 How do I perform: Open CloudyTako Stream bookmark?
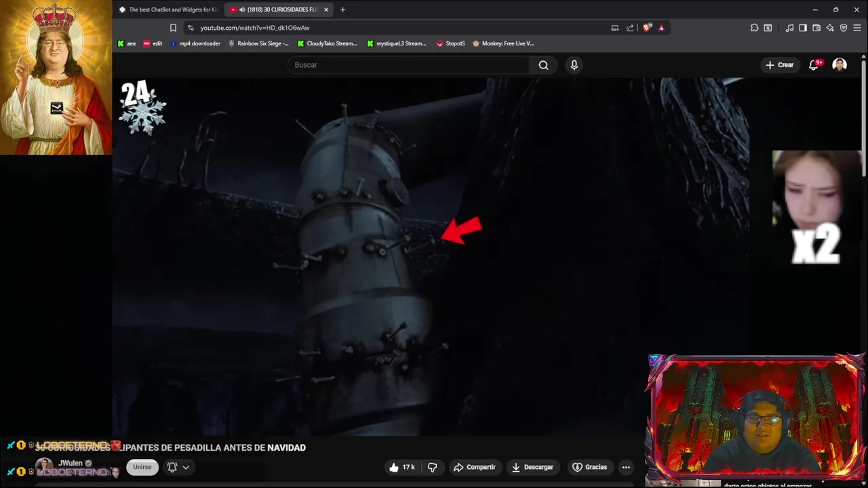click(328, 43)
